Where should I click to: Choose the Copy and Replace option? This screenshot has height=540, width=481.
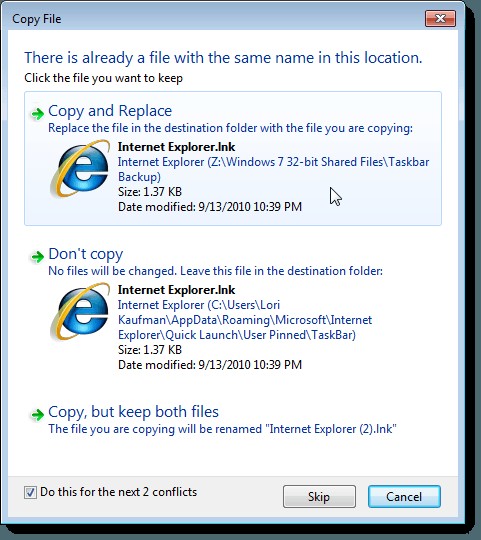[233, 158]
